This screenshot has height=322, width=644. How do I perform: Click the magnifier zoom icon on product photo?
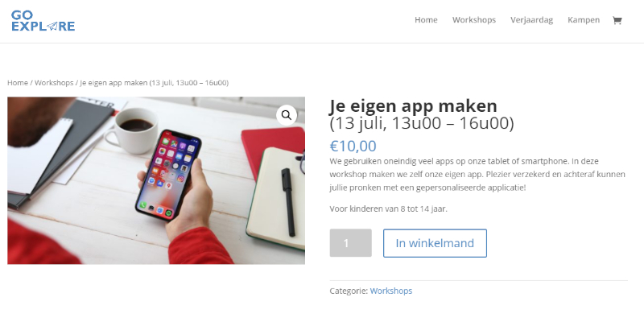click(x=287, y=115)
